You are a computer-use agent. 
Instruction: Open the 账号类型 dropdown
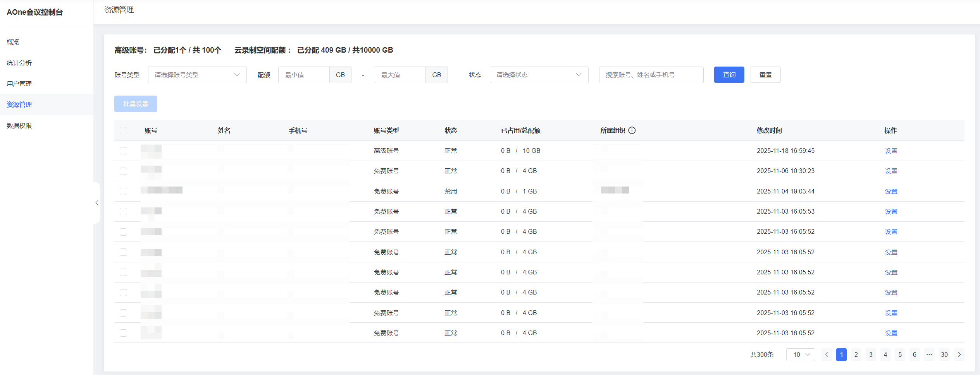coord(197,75)
